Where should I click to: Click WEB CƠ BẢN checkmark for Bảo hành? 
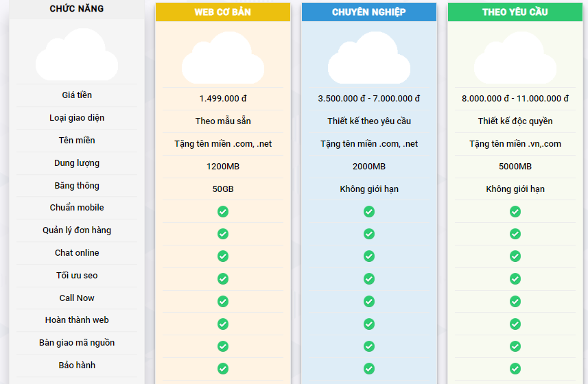click(223, 369)
